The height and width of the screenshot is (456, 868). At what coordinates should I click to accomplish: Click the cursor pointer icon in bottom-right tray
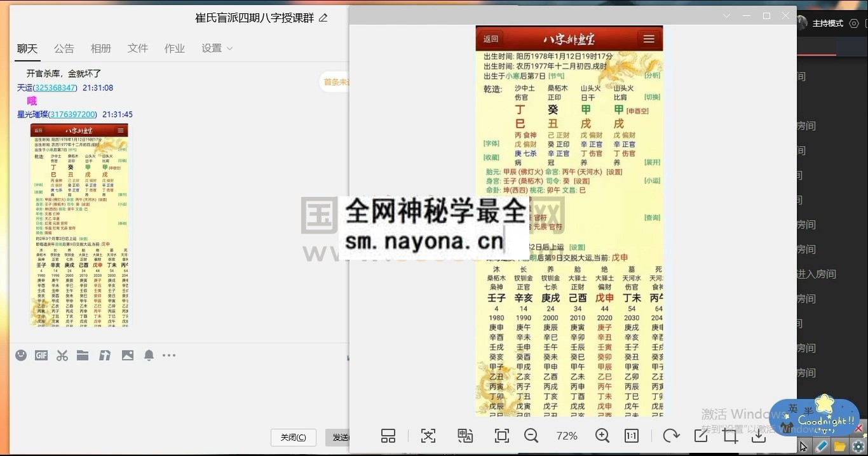[804, 447]
